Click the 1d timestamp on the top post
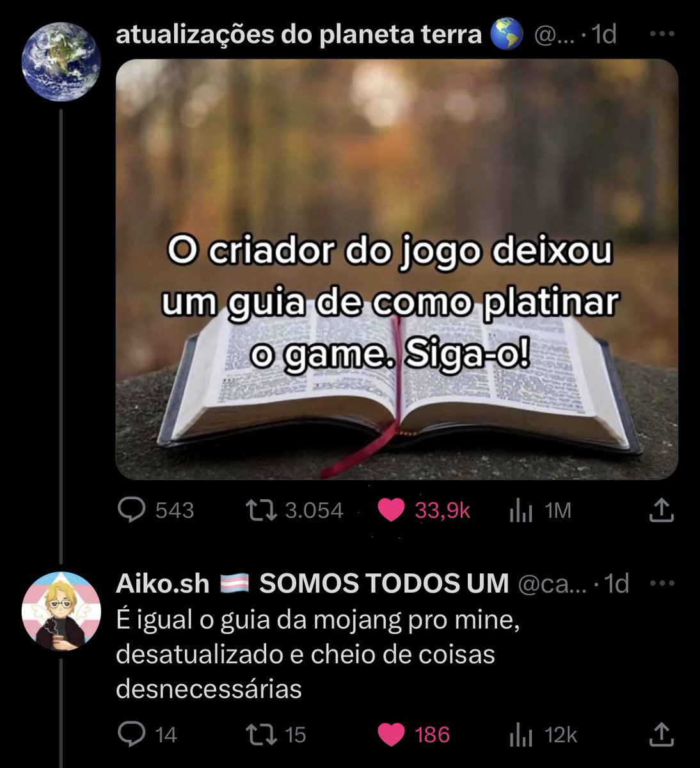Image resolution: width=700 pixels, height=768 pixels. pos(605,35)
